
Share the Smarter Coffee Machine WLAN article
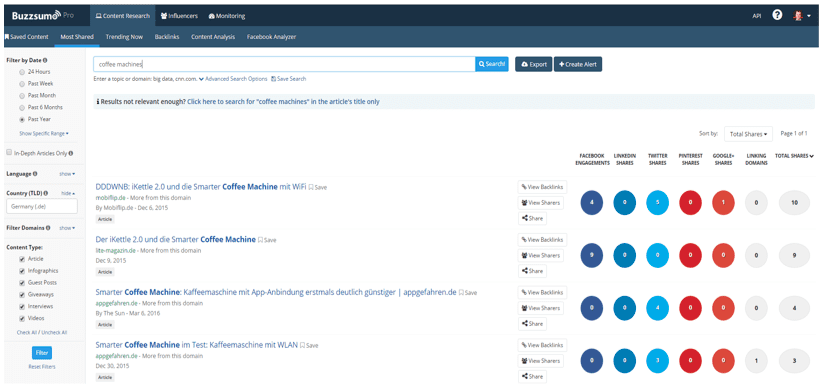532,377
